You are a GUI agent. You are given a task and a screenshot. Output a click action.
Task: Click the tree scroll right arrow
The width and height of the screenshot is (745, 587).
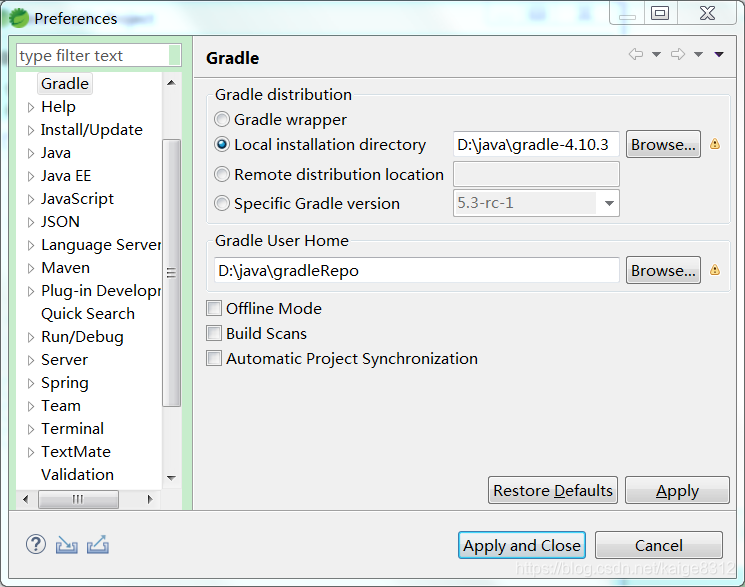click(150, 499)
